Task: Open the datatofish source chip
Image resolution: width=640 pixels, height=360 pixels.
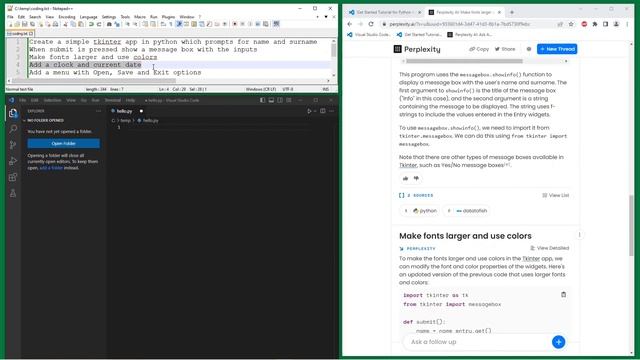Action: (x=468, y=211)
